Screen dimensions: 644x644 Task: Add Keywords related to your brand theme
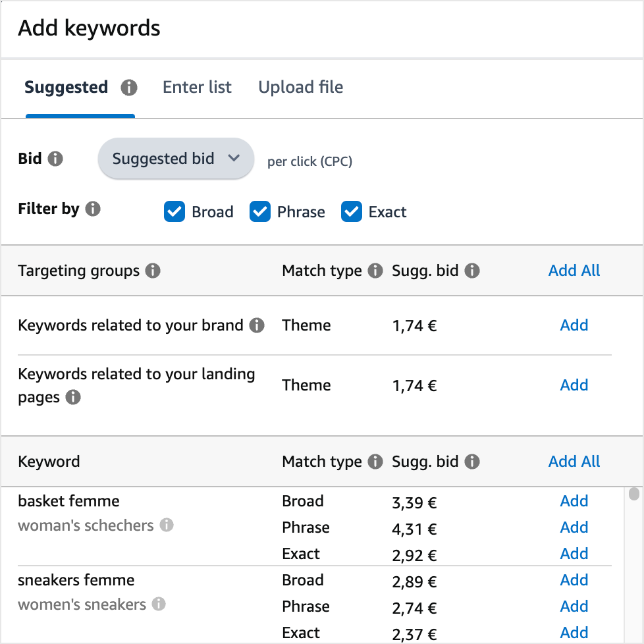click(574, 325)
